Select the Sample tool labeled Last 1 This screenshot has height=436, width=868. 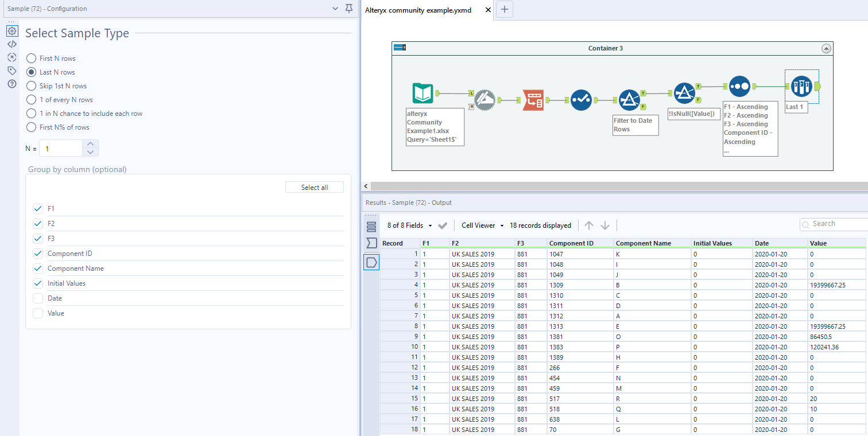tap(801, 87)
